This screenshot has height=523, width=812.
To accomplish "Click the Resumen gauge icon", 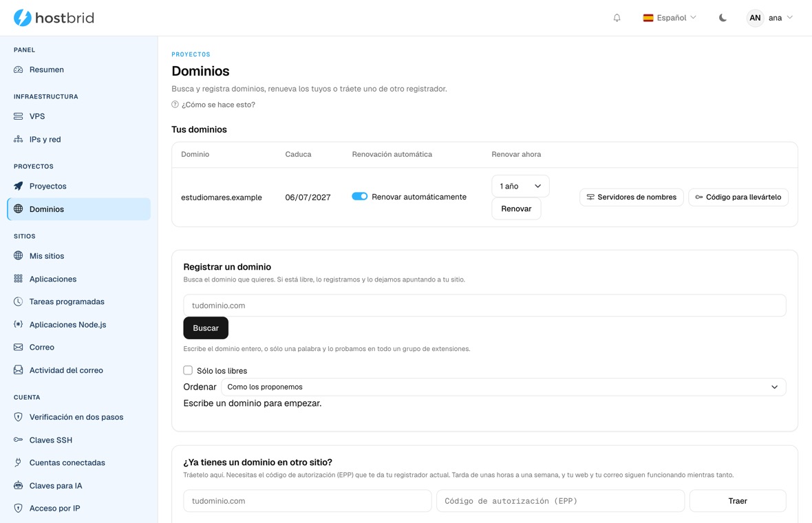I will pos(18,70).
